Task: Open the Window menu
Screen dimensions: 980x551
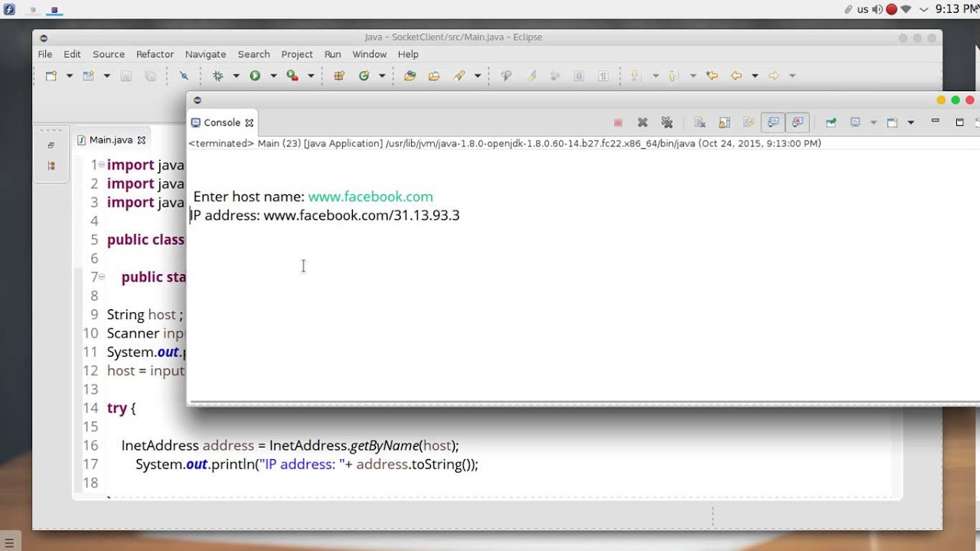Action: (x=369, y=54)
